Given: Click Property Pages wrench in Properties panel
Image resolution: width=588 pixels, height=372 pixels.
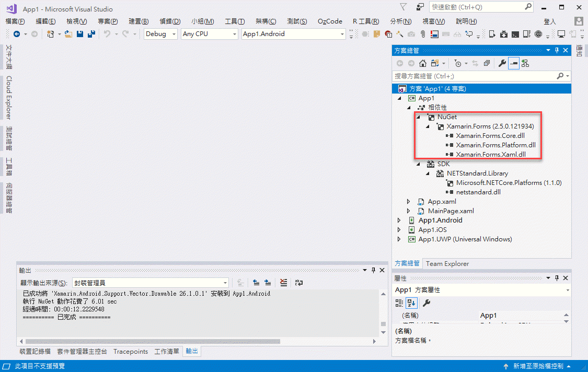Looking at the screenshot, I should (426, 303).
